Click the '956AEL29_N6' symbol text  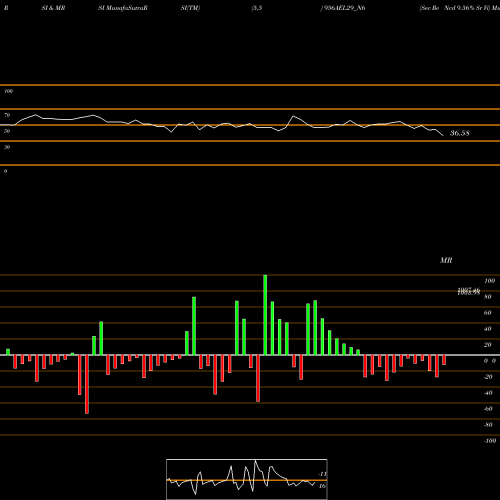click(x=344, y=8)
